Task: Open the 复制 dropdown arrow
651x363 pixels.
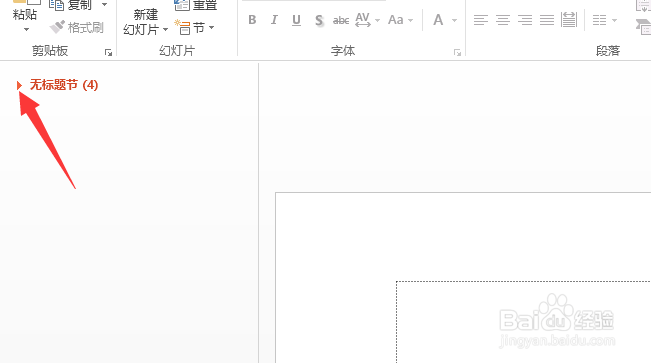Action: click(x=105, y=5)
